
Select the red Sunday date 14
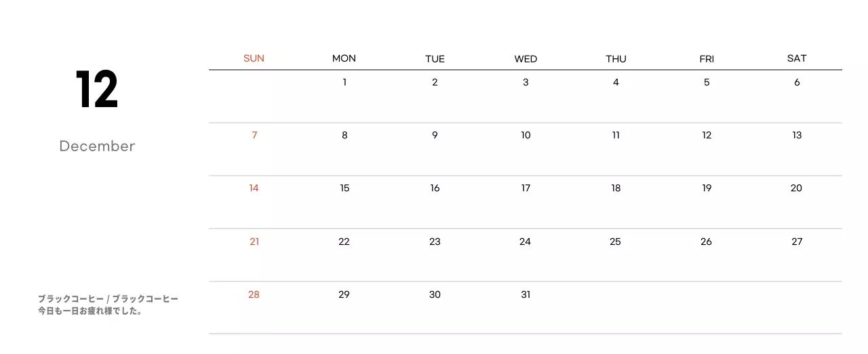click(x=254, y=188)
